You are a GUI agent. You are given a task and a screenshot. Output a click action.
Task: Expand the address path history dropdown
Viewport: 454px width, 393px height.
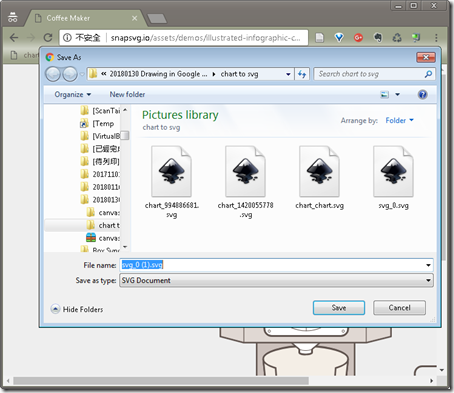click(288, 74)
